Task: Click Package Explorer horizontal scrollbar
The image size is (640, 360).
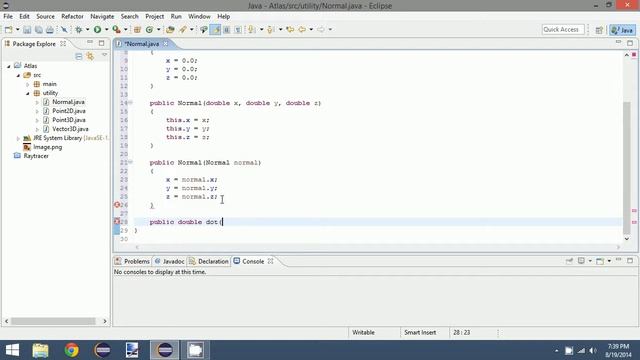Action: [53, 321]
